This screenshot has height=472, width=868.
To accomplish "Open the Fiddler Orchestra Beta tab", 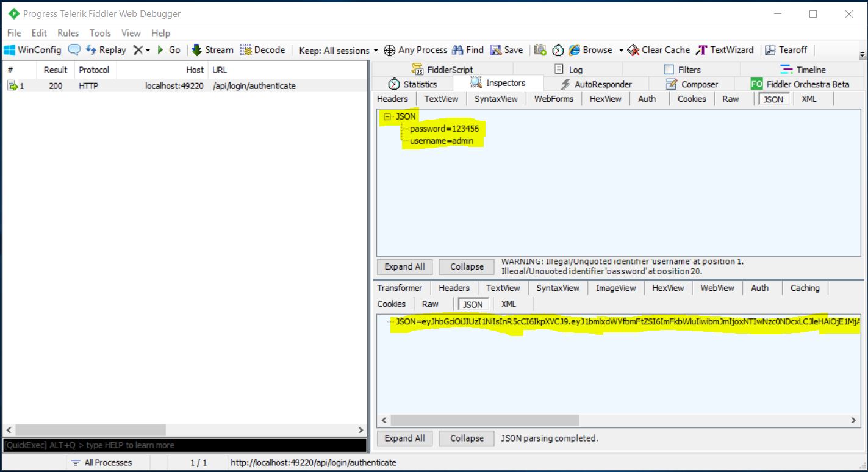I will (x=800, y=84).
